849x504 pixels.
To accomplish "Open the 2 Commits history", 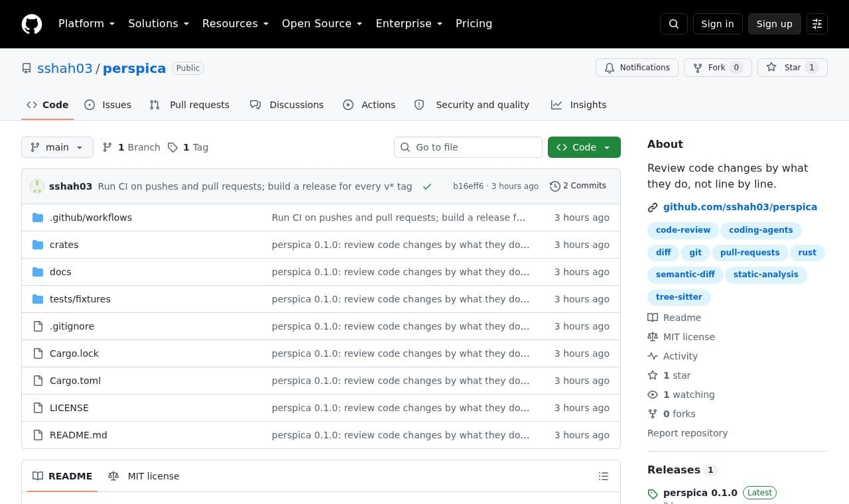I will (x=578, y=186).
